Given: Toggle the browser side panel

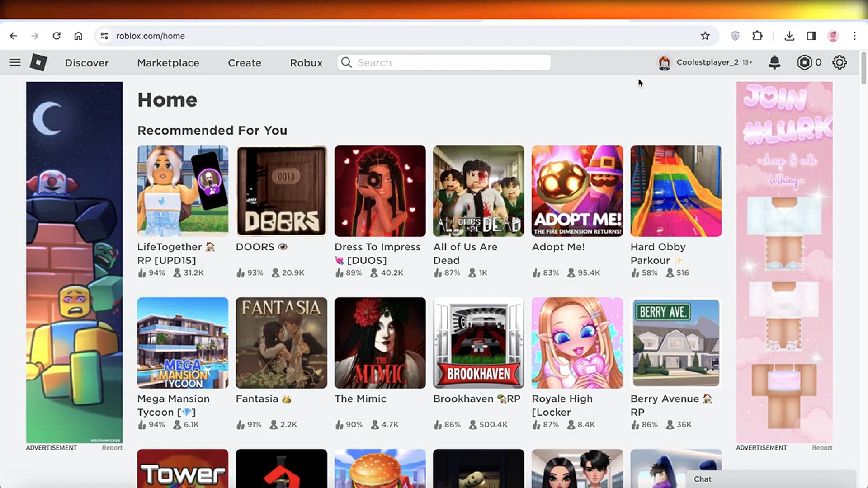Looking at the screenshot, I should tap(811, 36).
